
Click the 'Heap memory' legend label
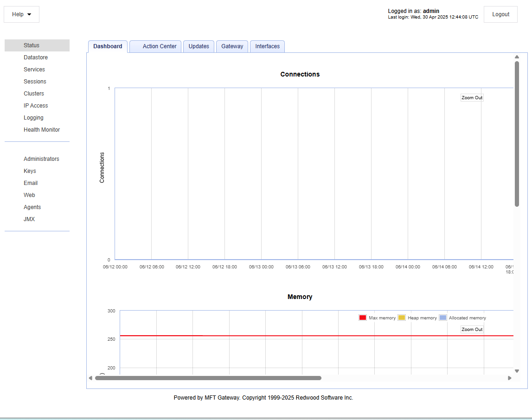tap(422, 318)
